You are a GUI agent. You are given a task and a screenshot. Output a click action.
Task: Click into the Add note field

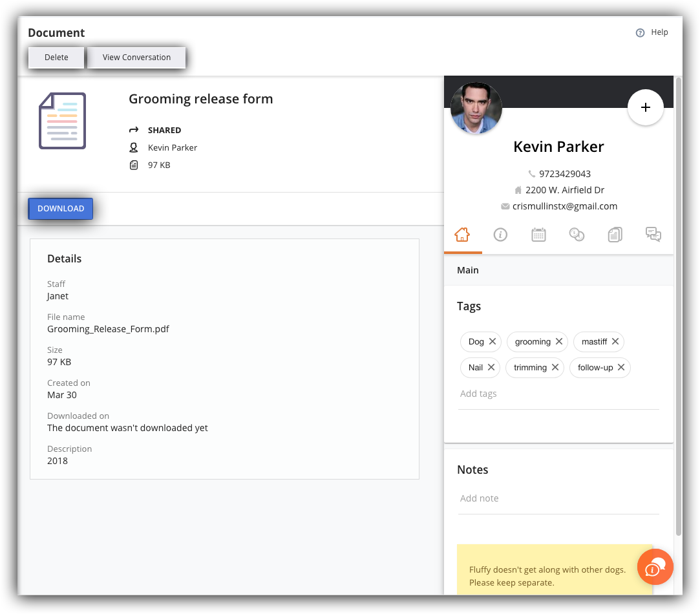pos(558,498)
